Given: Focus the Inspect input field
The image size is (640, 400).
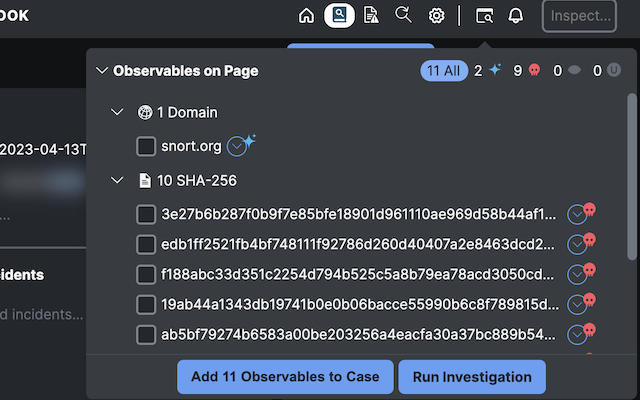Looking at the screenshot, I should [579, 16].
